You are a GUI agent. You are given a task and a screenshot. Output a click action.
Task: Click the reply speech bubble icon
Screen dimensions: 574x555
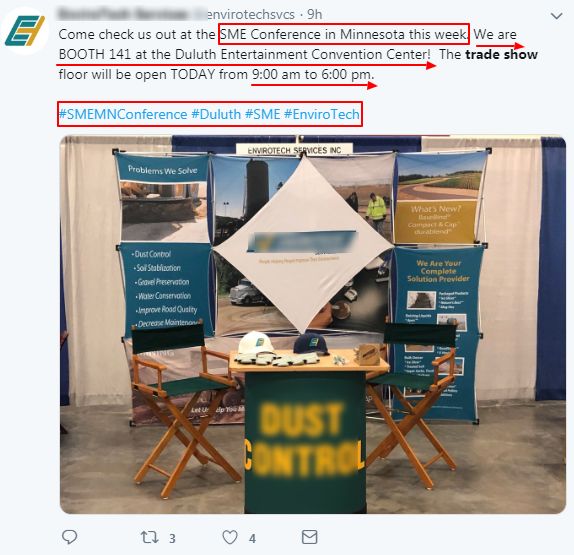(70, 537)
